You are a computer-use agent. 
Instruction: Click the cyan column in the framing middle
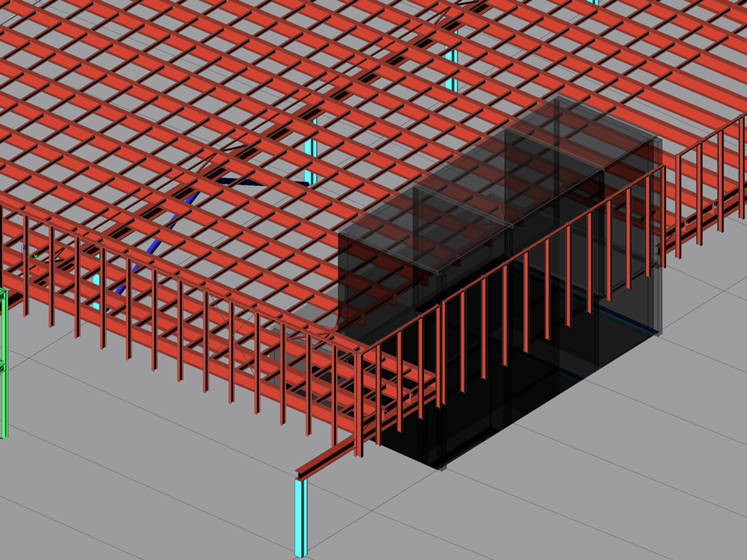click(311, 150)
